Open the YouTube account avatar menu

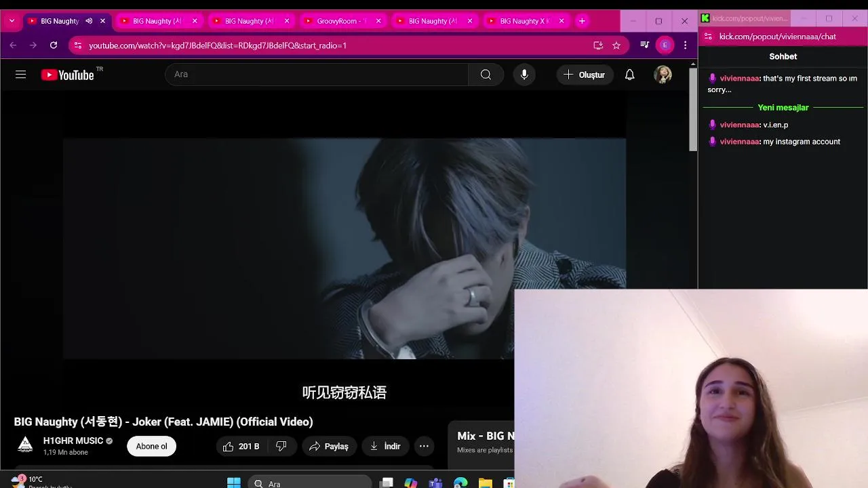(x=663, y=75)
